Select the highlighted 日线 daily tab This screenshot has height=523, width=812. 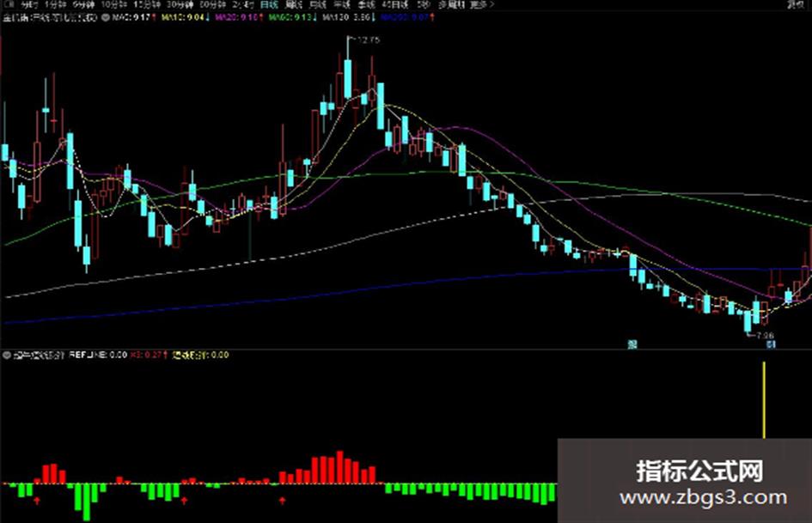(x=269, y=4)
